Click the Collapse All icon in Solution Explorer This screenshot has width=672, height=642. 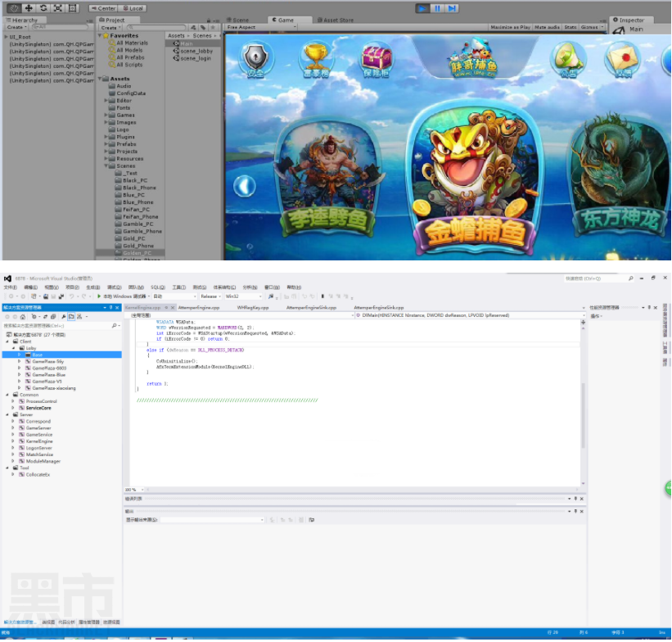53,317
